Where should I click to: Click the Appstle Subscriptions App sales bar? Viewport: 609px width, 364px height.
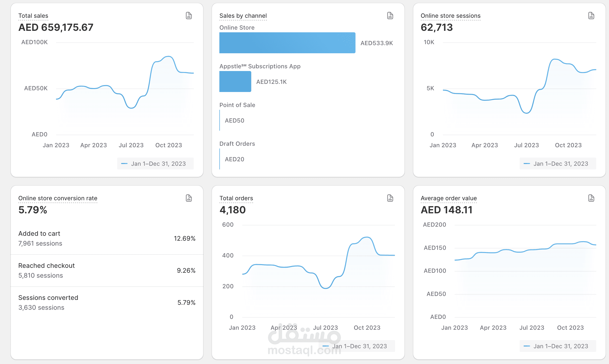point(235,81)
